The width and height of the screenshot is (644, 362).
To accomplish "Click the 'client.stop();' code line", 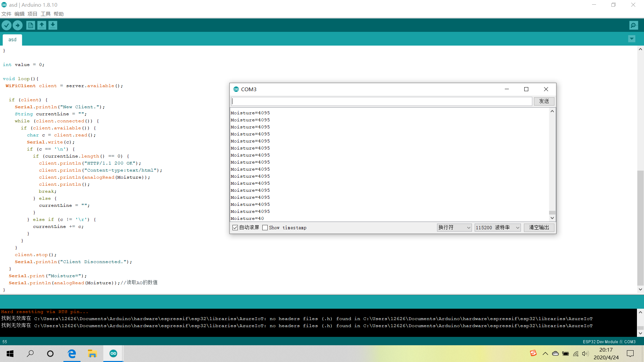I will [x=36, y=255].
